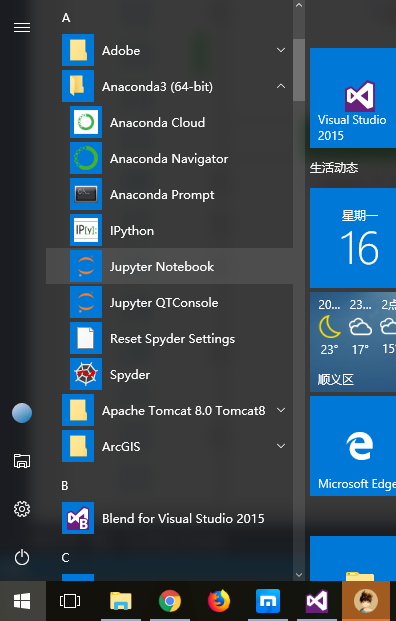Collapse Anaconda3 (64-bit) folder chevron

coord(281,86)
